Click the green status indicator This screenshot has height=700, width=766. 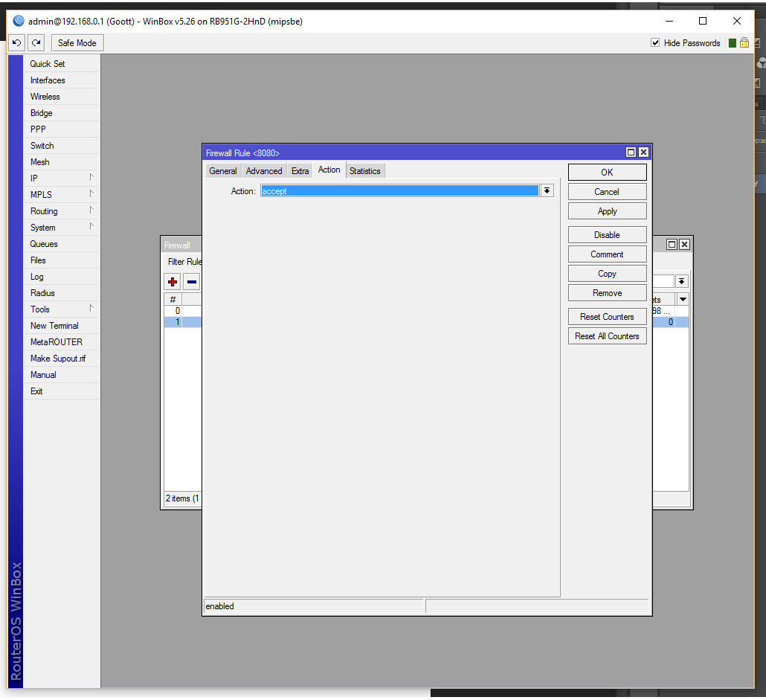733,43
